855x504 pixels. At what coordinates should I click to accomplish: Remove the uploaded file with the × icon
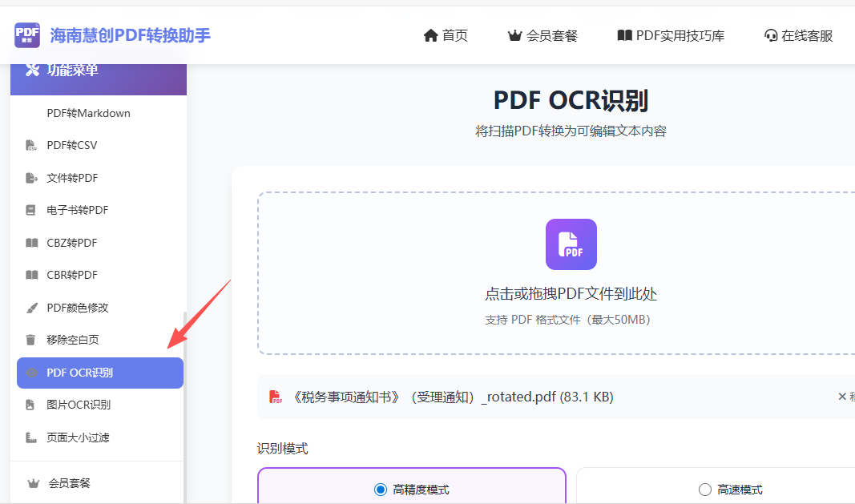tap(842, 397)
